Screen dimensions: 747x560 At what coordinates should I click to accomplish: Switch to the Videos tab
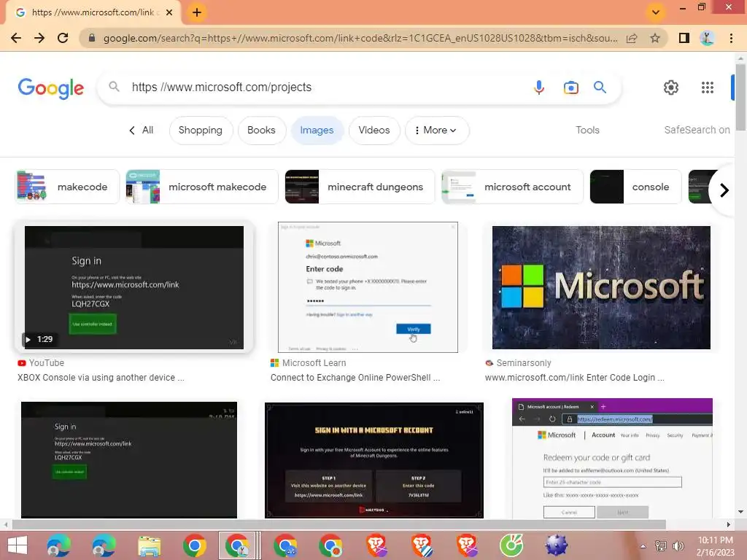374,130
